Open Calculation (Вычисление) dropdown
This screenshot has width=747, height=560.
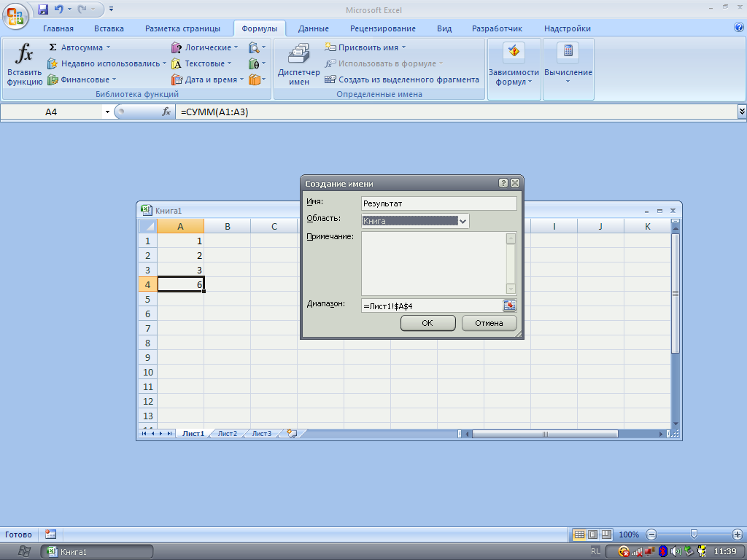(568, 69)
